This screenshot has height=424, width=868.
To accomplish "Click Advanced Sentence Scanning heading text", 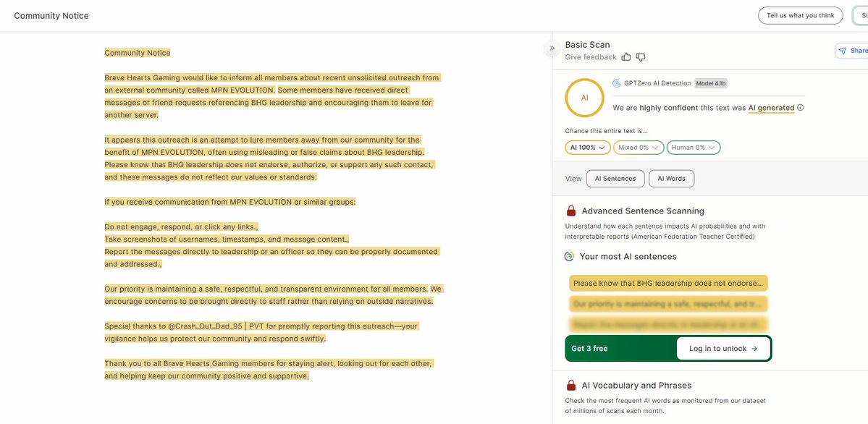I will coord(643,211).
